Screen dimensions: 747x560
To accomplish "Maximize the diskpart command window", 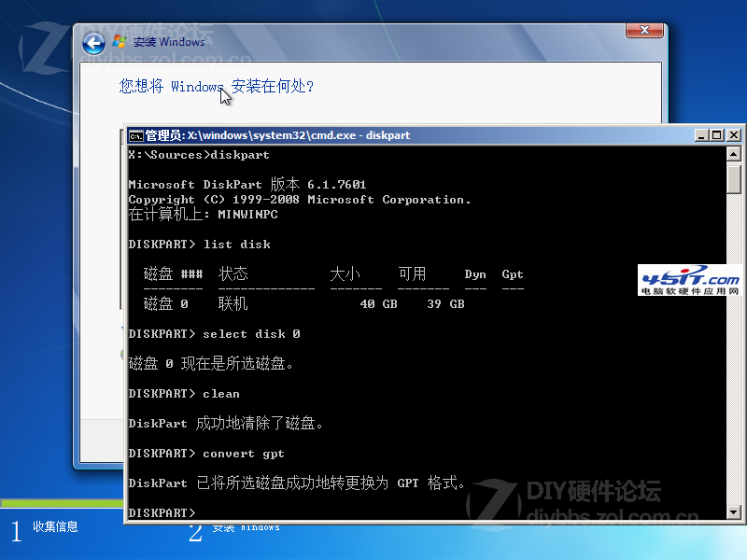I will point(716,135).
